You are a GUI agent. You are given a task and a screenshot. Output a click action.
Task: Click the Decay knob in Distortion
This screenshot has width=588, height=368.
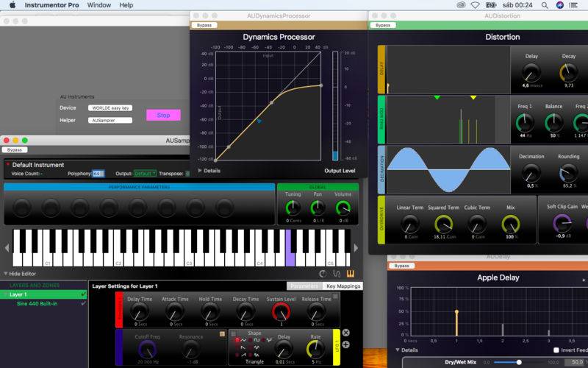click(568, 72)
